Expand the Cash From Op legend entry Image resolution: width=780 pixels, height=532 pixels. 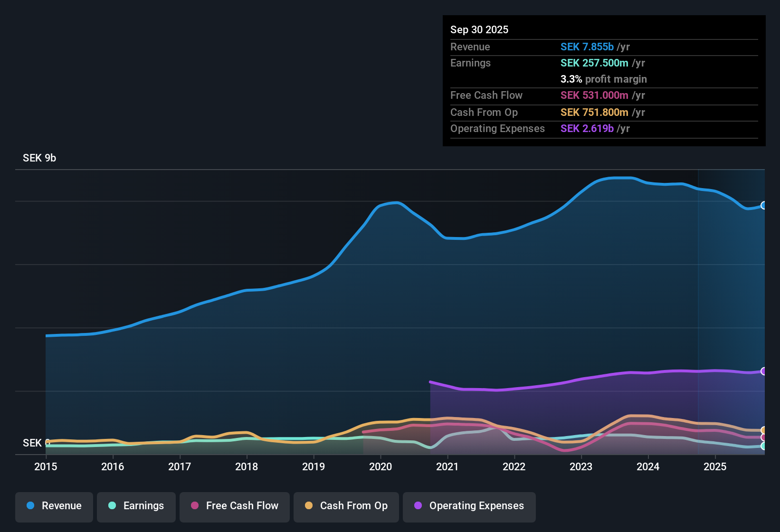(x=346, y=506)
